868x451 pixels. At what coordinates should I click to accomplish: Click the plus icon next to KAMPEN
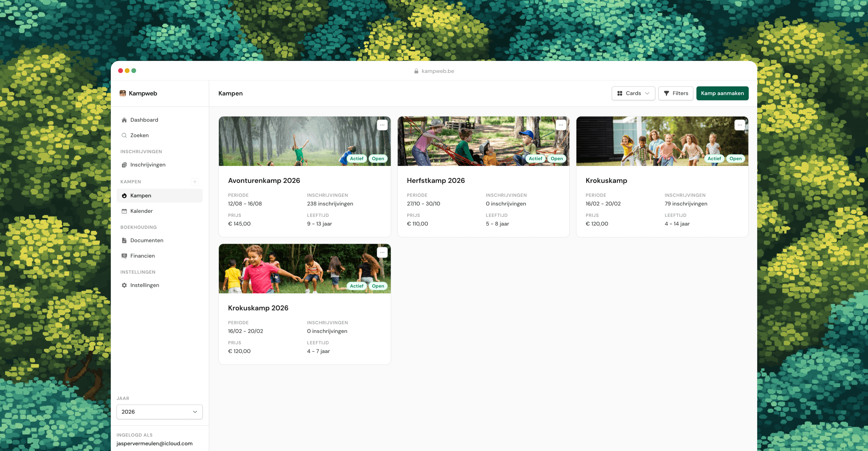tap(194, 182)
